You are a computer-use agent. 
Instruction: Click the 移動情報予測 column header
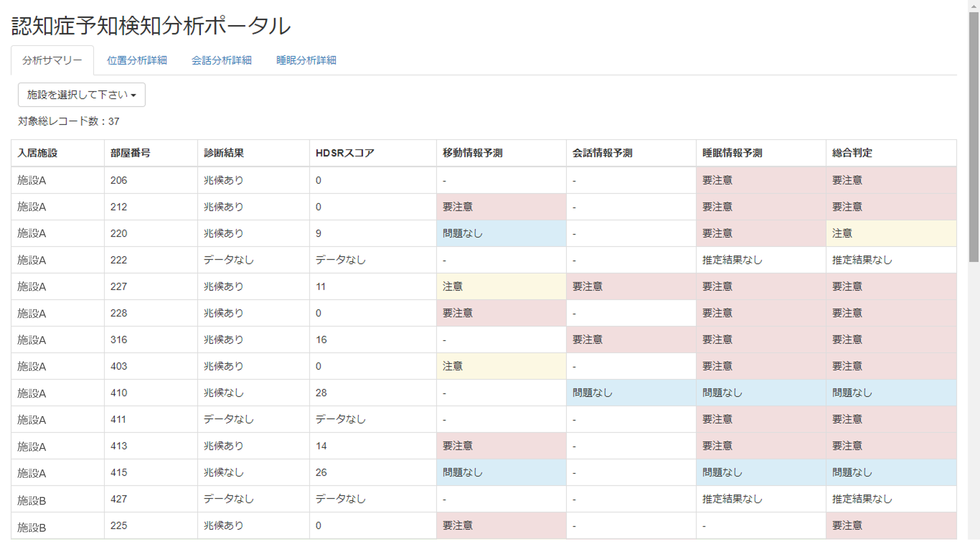pos(472,153)
